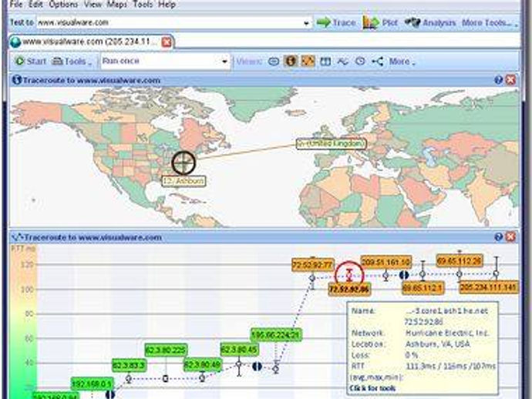532x399 pixels.
Task: Open the Help menu
Action: coord(167,5)
